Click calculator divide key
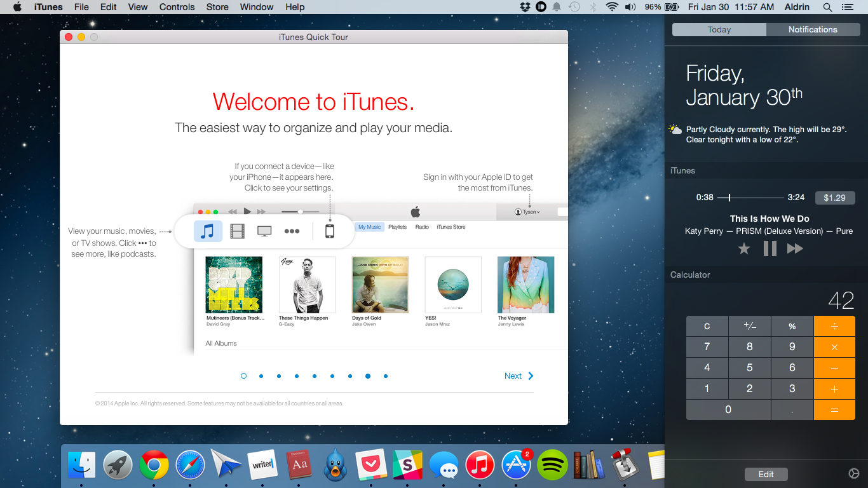This screenshot has height=488, width=868. click(834, 326)
